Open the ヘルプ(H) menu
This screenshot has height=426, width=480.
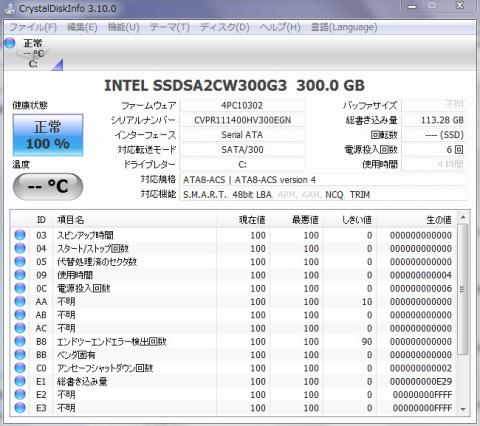[x=280, y=27]
